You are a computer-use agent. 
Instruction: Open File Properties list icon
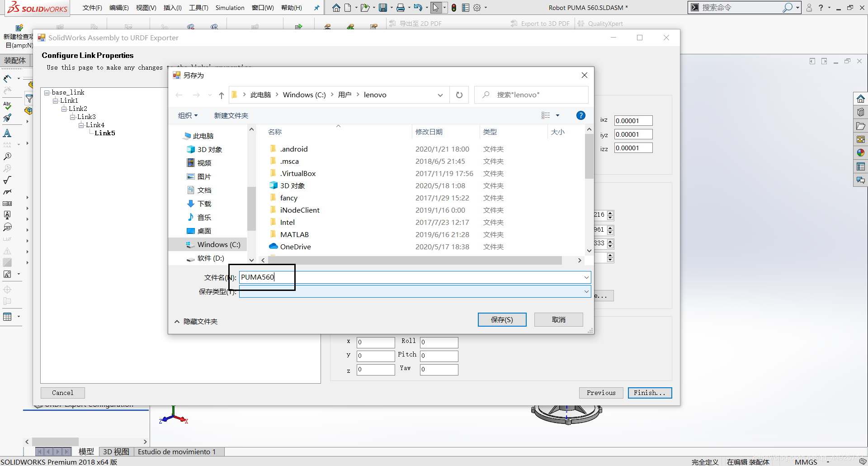(466, 8)
